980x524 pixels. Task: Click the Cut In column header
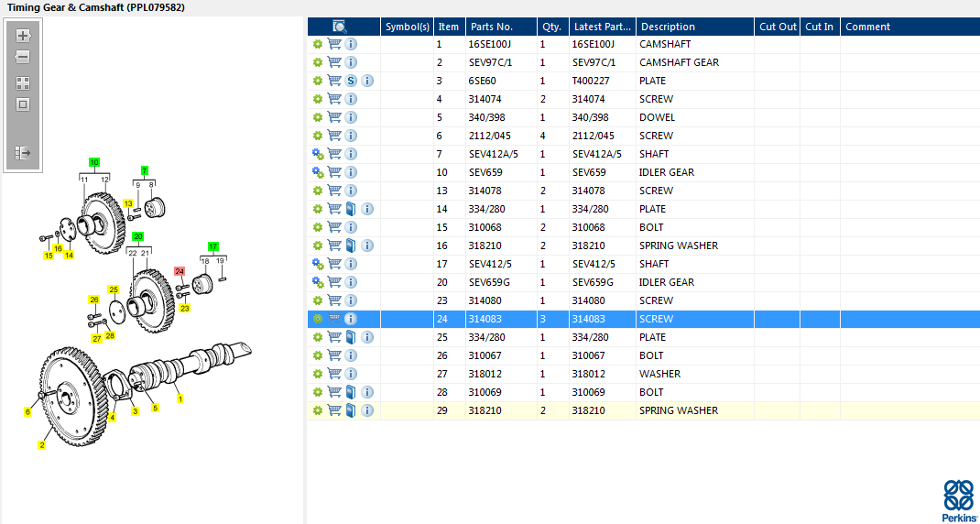click(x=820, y=27)
